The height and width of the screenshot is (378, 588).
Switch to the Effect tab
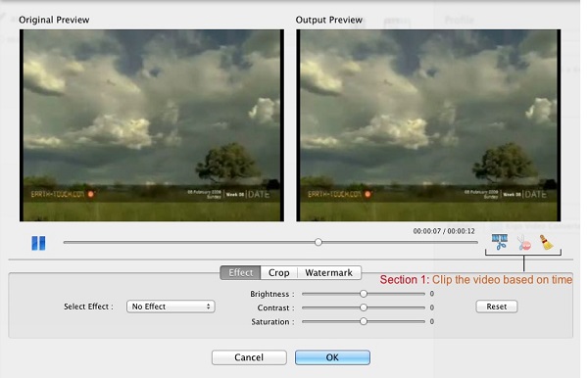coord(240,272)
